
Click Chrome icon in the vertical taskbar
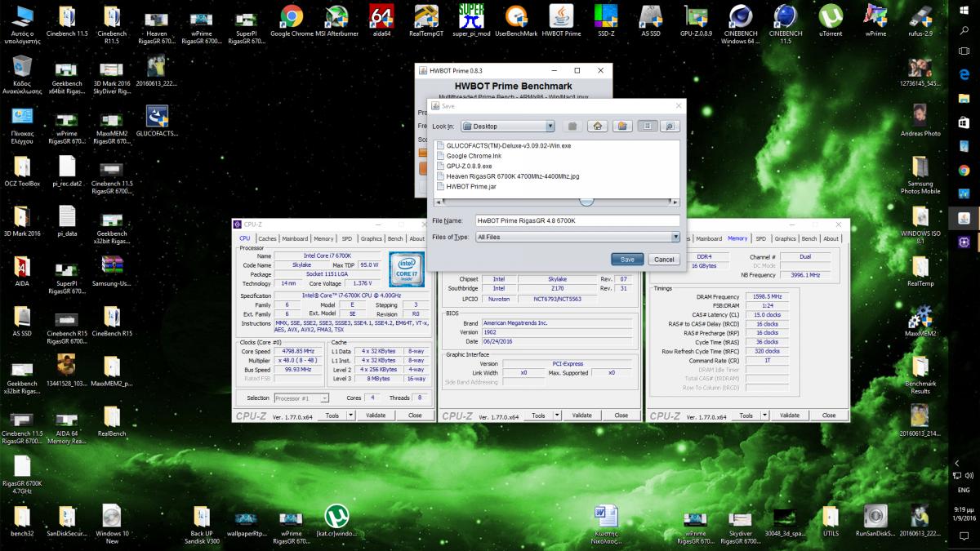[x=964, y=171]
